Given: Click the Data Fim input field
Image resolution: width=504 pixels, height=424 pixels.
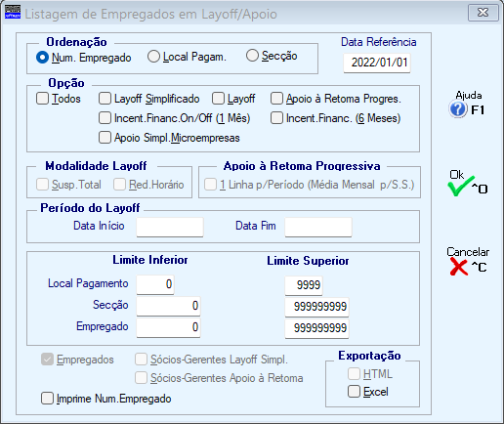Looking at the screenshot, I should 318,227.
